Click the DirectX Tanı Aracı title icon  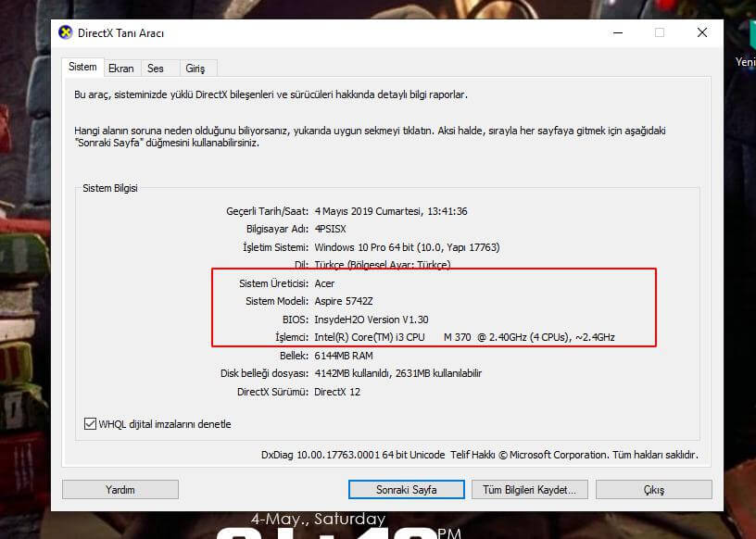pos(66,32)
